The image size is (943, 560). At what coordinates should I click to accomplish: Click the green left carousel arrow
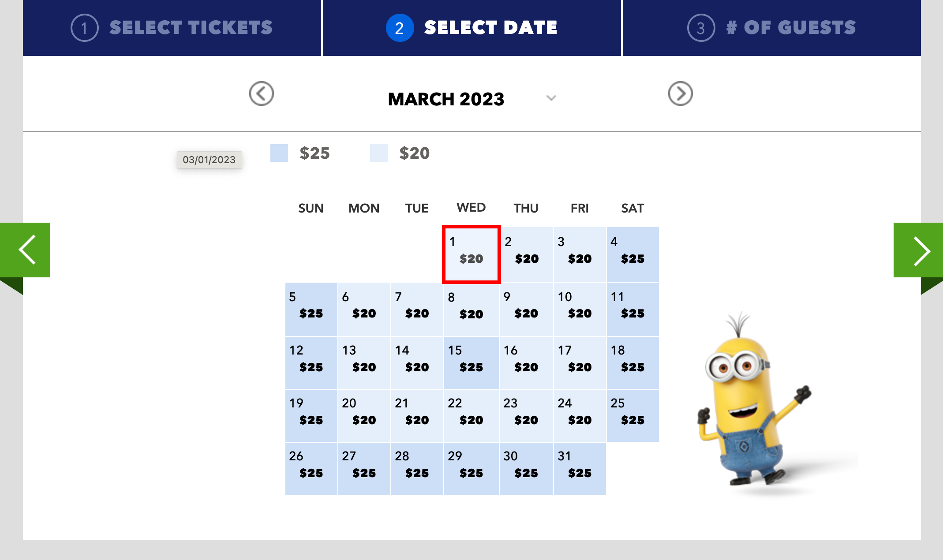[x=26, y=250]
